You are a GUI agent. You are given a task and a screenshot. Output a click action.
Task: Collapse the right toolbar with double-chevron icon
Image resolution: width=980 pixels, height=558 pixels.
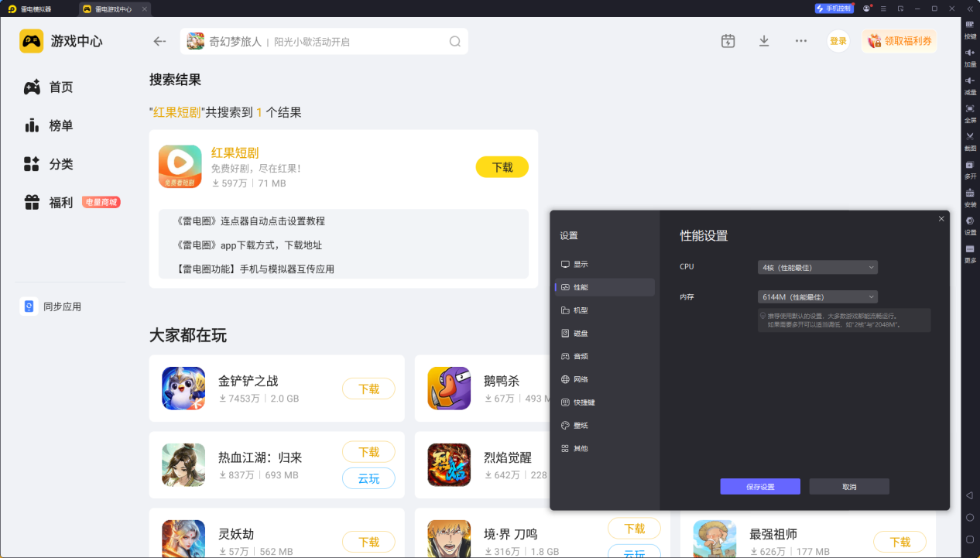coord(969,9)
